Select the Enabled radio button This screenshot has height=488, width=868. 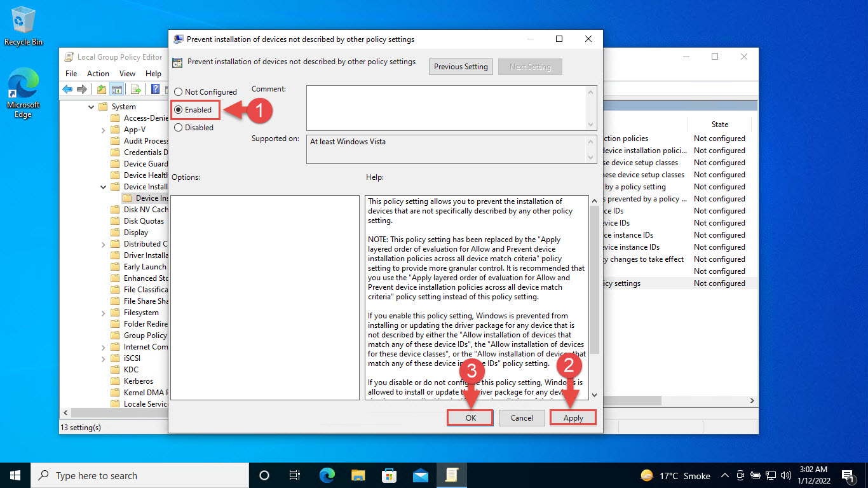coord(179,110)
